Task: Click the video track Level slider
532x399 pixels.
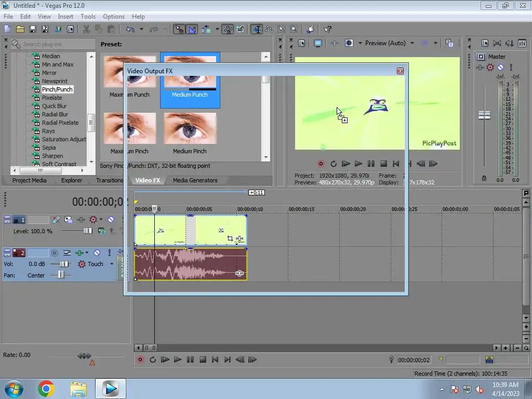Action: pyautogui.click(x=87, y=231)
